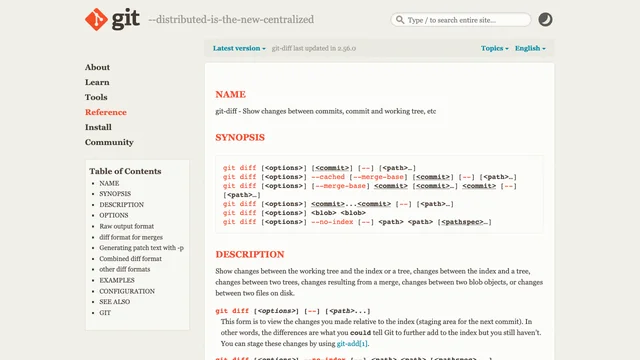Click the --cached option in synopsis
Screen dimensions: 640x360
(x=328, y=177)
